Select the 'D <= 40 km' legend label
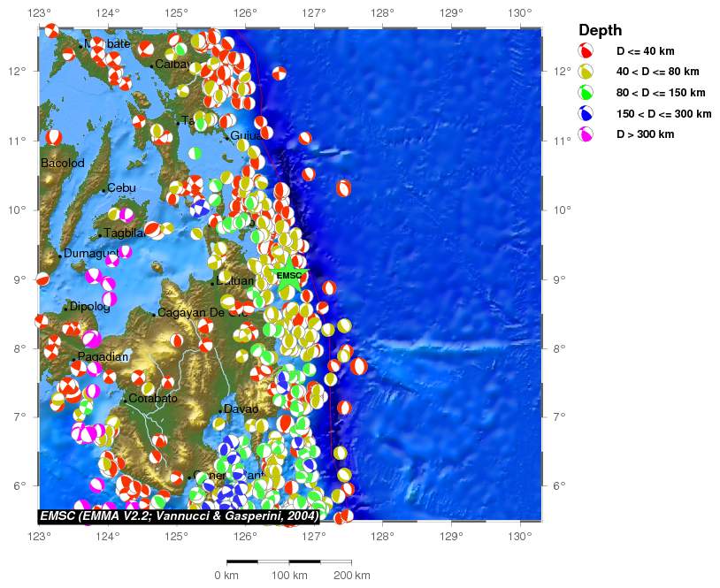The width and height of the screenshot is (720, 588). coord(645,50)
